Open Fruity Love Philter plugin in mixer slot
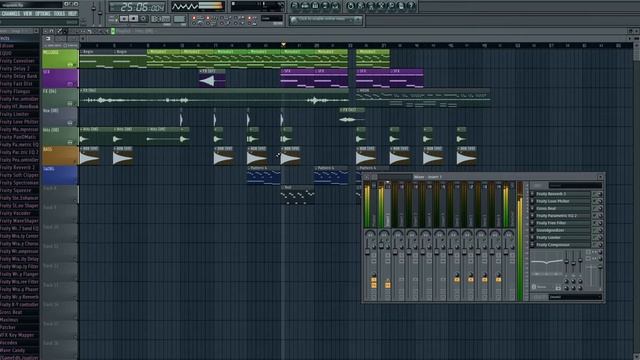640x360 pixels. (x=562, y=201)
